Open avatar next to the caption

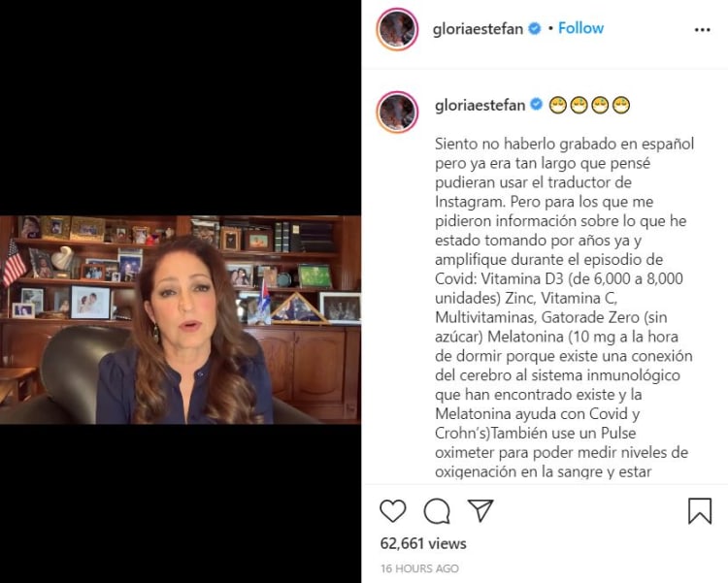click(x=397, y=113)
